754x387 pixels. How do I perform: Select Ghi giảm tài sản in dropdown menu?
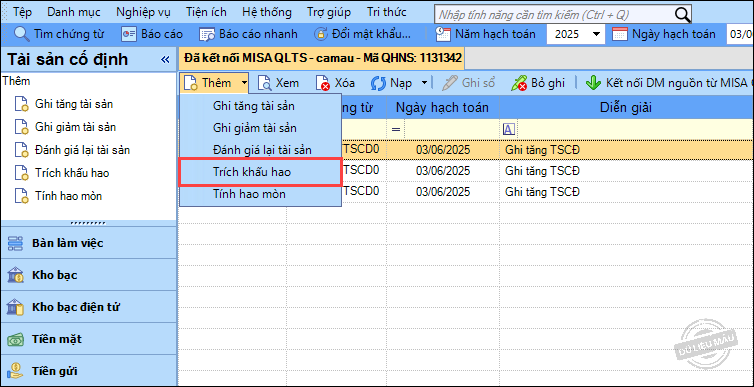pyautogui.click(x=260, y=128)
